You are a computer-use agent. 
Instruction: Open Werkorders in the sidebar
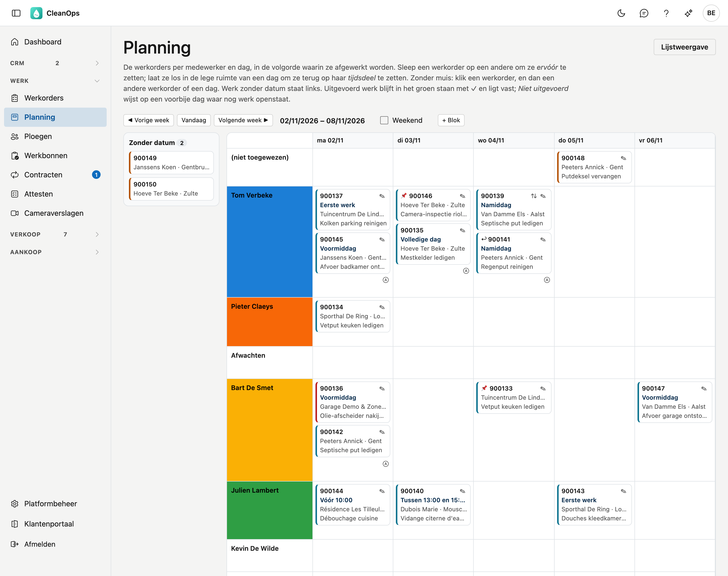click(55, 98)
